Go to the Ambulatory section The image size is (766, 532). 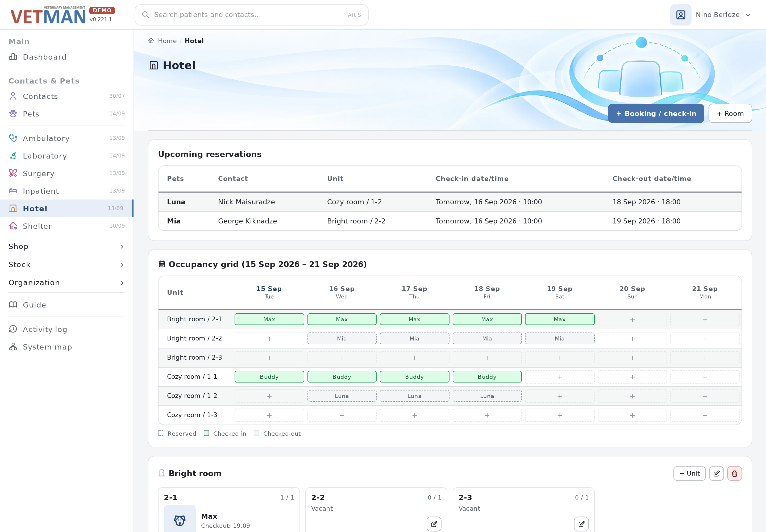click(67, 138)
